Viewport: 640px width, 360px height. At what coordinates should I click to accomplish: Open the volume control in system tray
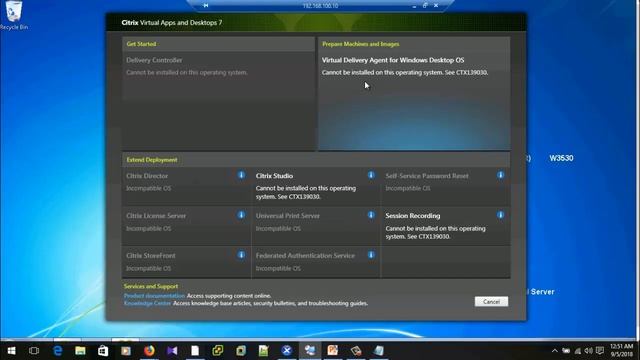coord(588,351)
